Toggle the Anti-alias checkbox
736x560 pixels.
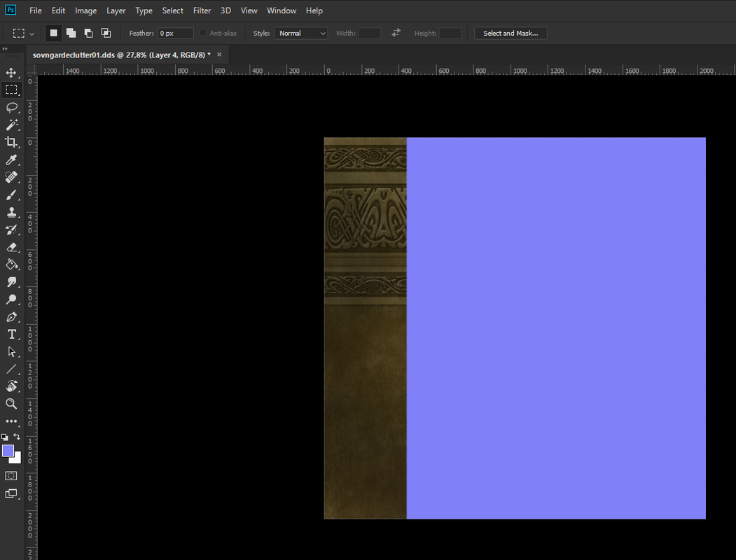tap(203, 33)
